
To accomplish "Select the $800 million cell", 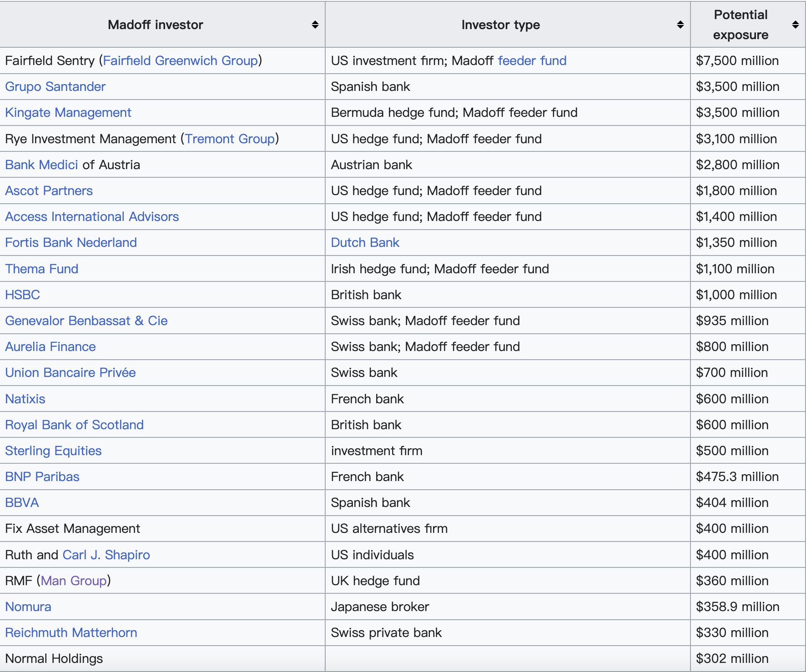I will pos(748,346).
